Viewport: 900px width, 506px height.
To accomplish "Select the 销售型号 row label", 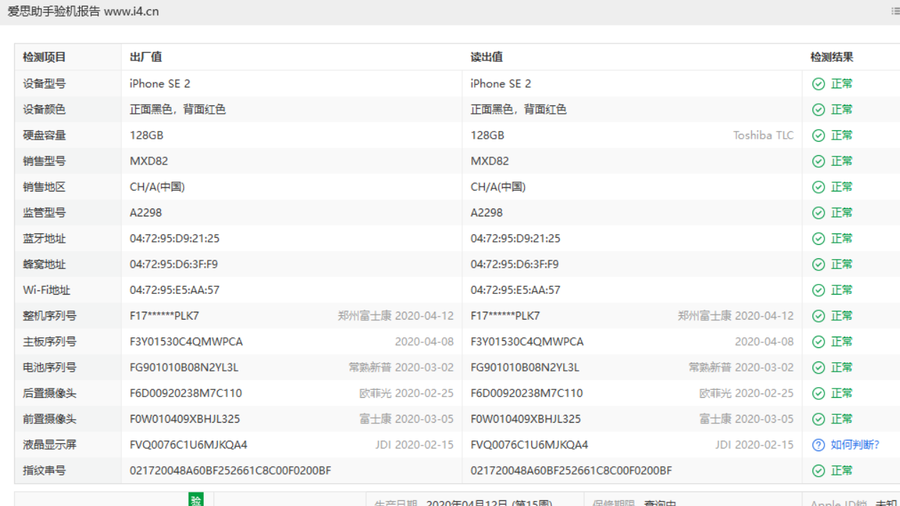I will 44,161.
